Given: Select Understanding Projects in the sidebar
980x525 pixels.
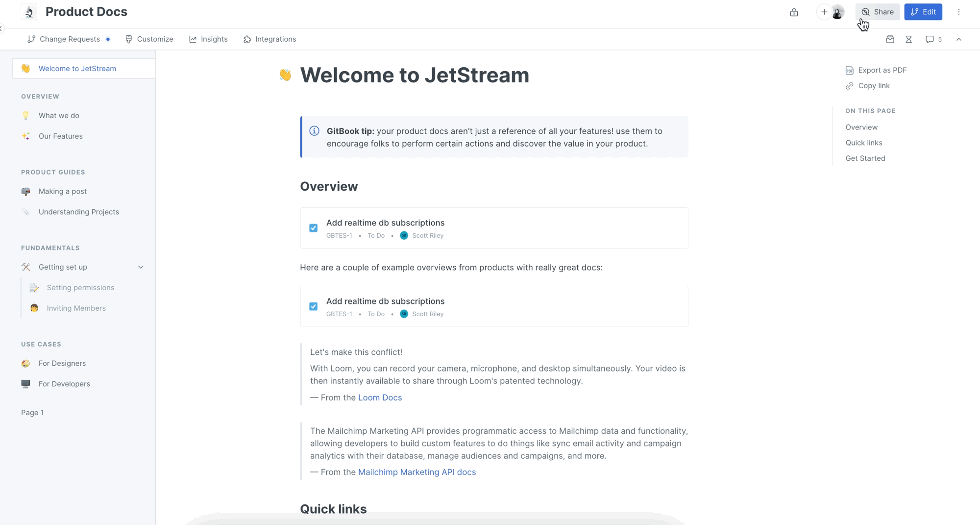Looking at the screenshot, I should tap(78, 212).
